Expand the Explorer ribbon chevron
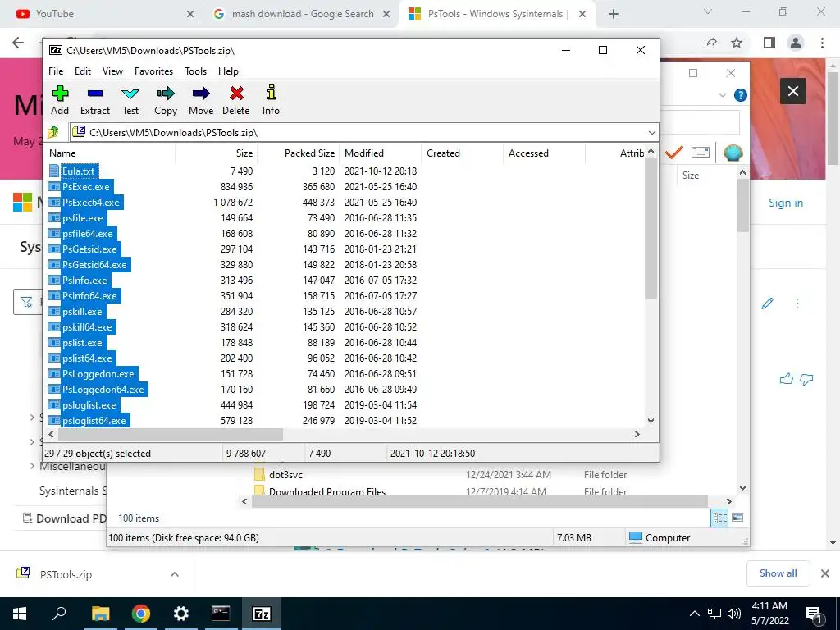The width and height of the screenshot is (840, 630). pyautogui.click(x=722, y=95)
